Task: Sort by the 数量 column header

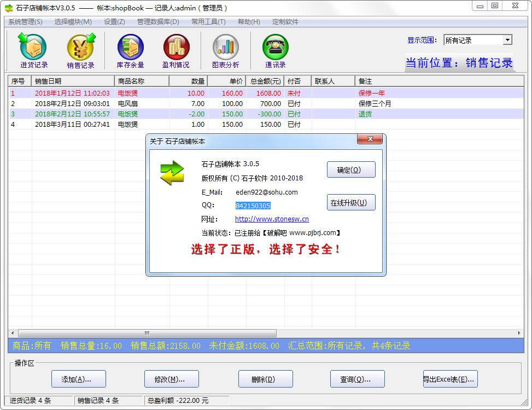Action: (x=188, y=81)
